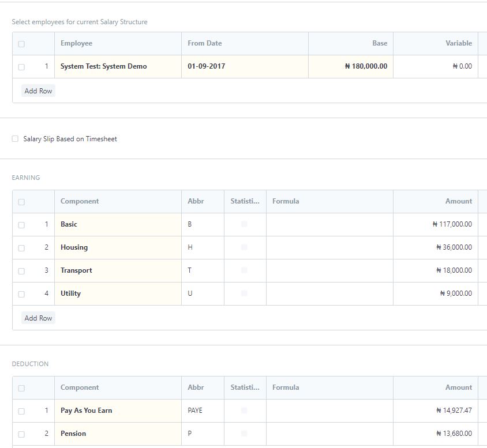The height and width of the screenshot is (448, 487).
Task: Toggle the Statistical checkbox in the Utility row
Action: point(244,293)
